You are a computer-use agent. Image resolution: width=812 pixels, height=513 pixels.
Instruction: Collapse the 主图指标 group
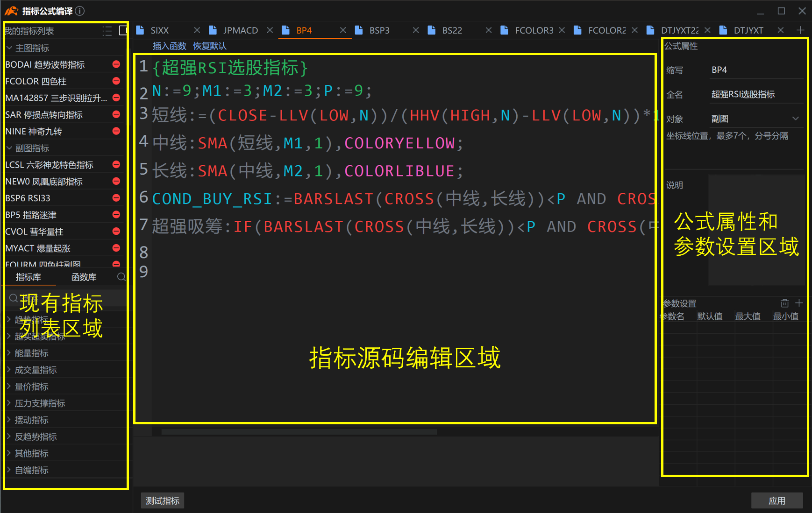9,48
